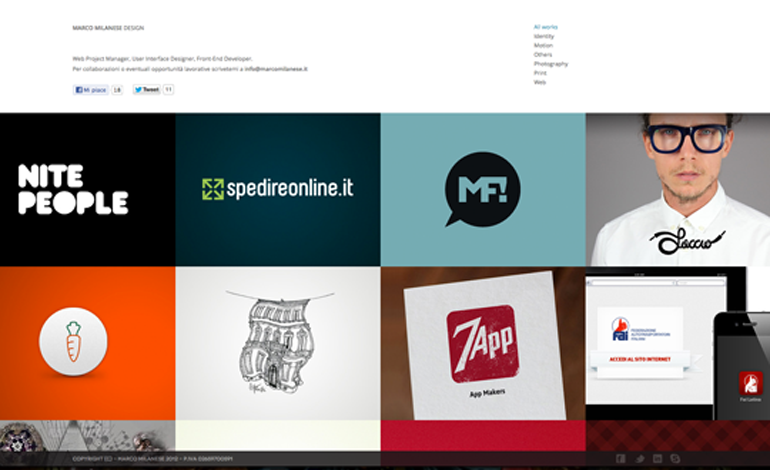770x470 pixels.
Task: Select the 'Print' filter
Action: pyautogui.click(x=540, y=73)
